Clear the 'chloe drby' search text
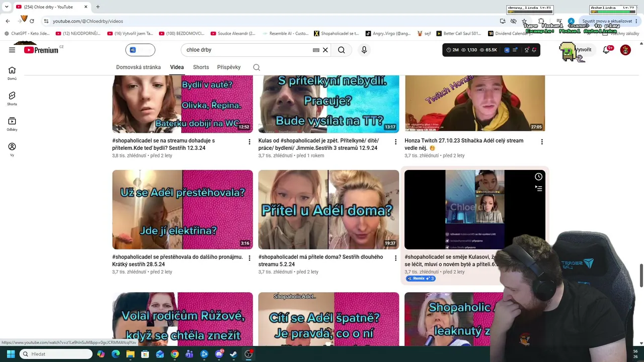The width and height of the screenshot is (644, 362). 326,50
